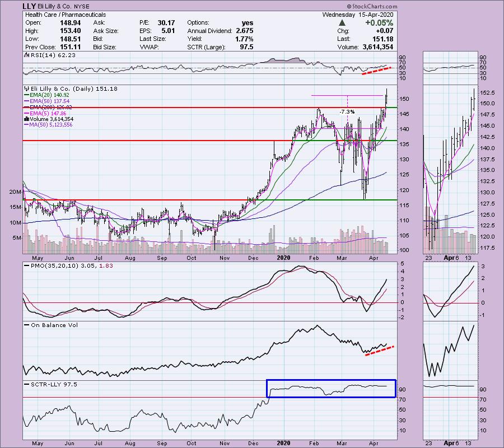This screenshot has width=504, height=448.
Task: Click the 15M volume axis label
Action: 15,207
